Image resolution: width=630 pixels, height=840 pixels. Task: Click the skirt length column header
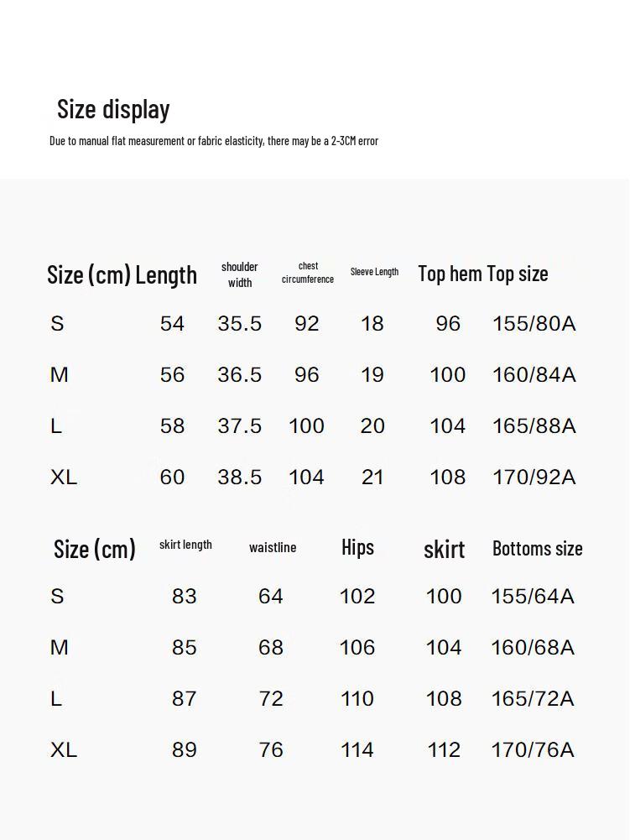185,545
